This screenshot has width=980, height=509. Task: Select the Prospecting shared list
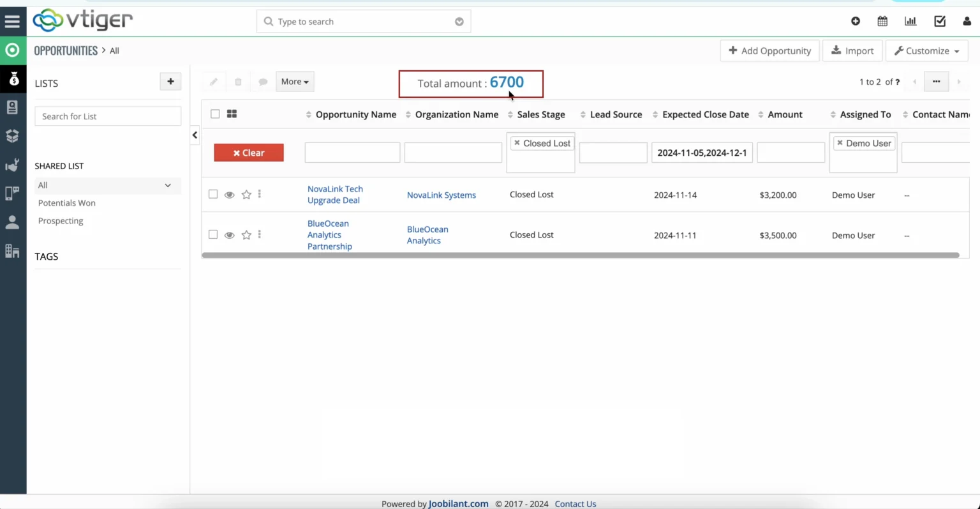pos(61,220)
